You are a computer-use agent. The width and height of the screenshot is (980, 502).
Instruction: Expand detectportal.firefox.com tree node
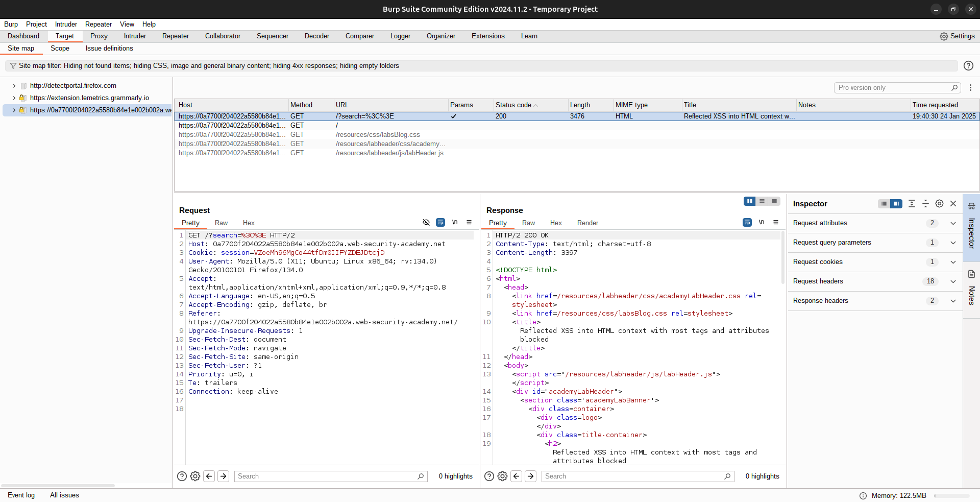tap(14, 86)
